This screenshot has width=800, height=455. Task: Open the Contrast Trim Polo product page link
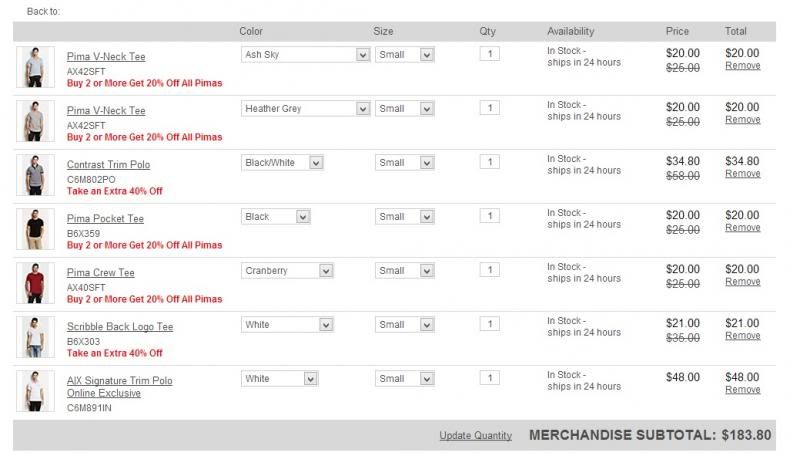(x=108, y=165)
